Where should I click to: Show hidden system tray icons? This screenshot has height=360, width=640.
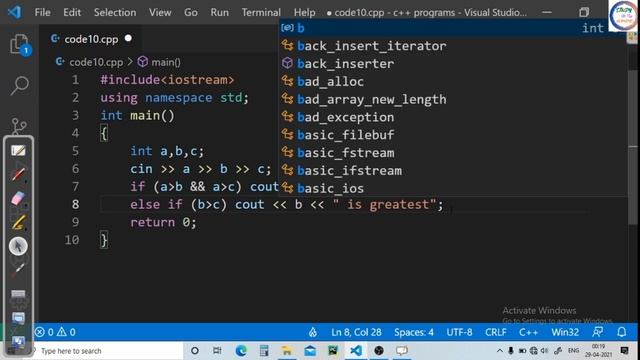pyautogui.click(x=500, y=351)
